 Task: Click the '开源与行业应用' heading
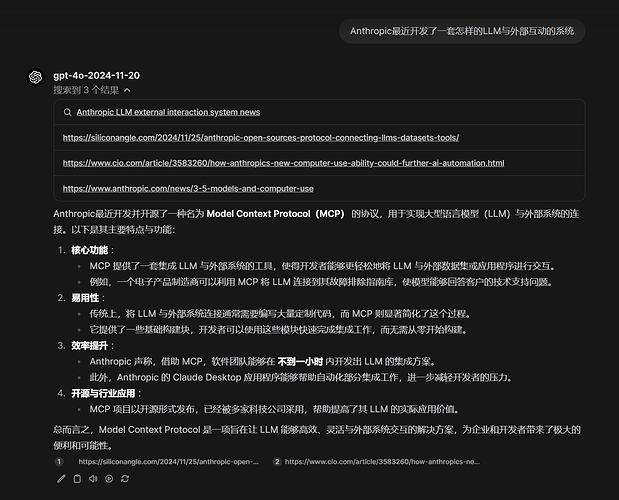(x=103, y=393)
